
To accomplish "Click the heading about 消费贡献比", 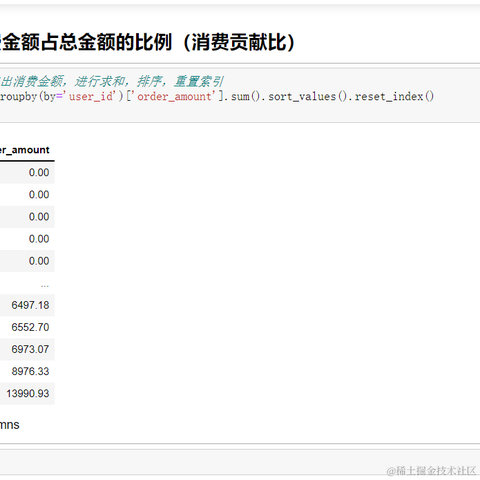I will tap(148, 42).
